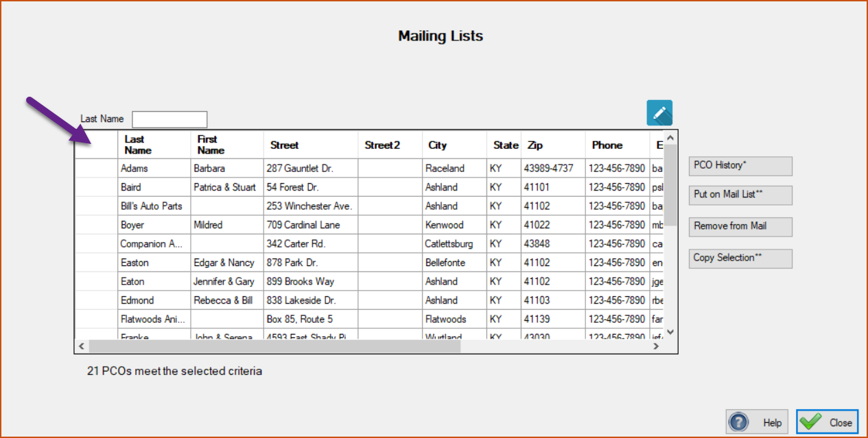The image size is (868, 438).
Task: Click the vertical scrollbar down arrow
Action: tap(670, 332)
